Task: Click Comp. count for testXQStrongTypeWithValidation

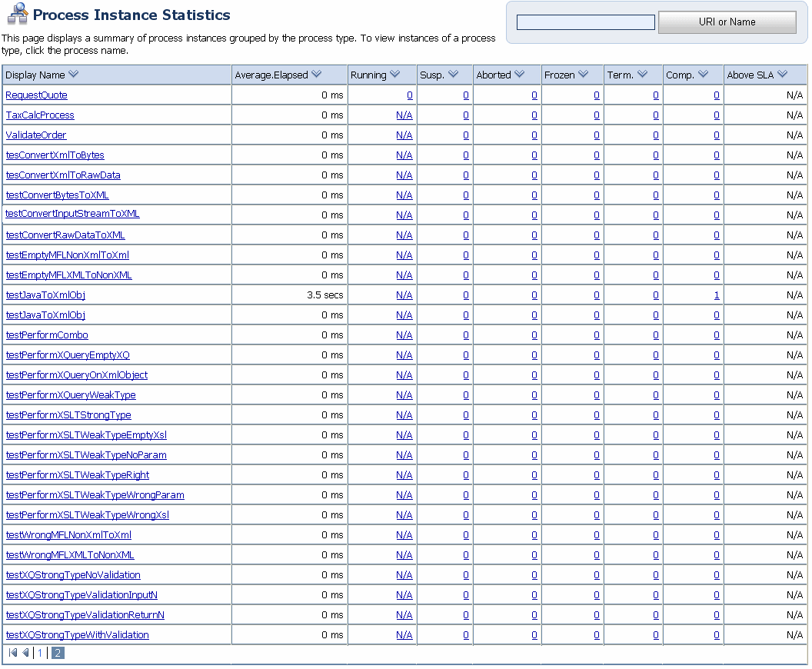Action: pos(717,635)
